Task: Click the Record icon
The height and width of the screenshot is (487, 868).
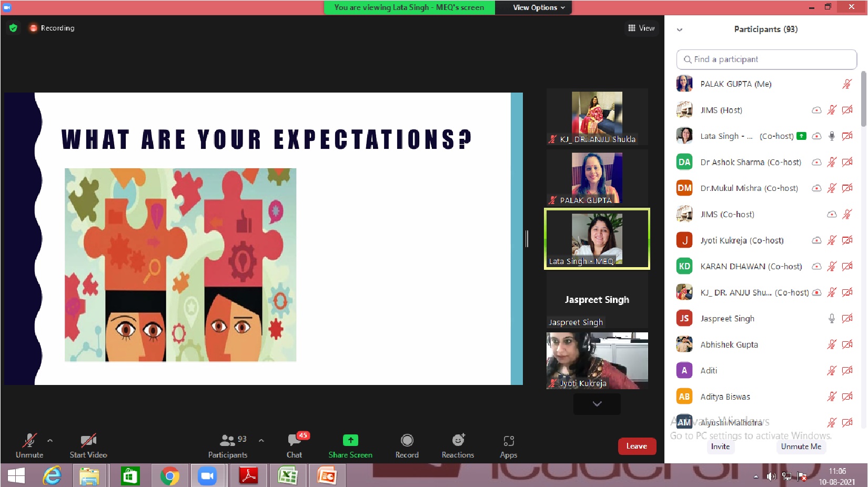Action: pos(407,441)
